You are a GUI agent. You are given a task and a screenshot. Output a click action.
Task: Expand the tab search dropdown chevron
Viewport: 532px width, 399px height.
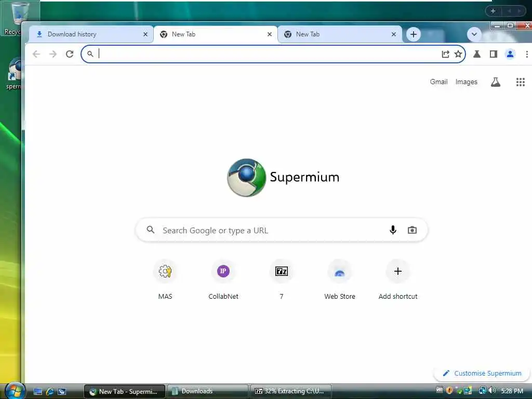pos(474,34)
